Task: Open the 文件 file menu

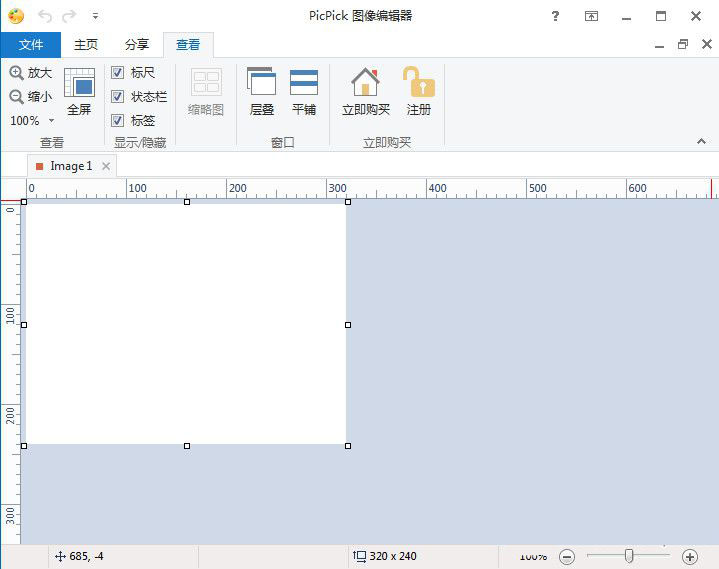Action: (x=31, y=44)
